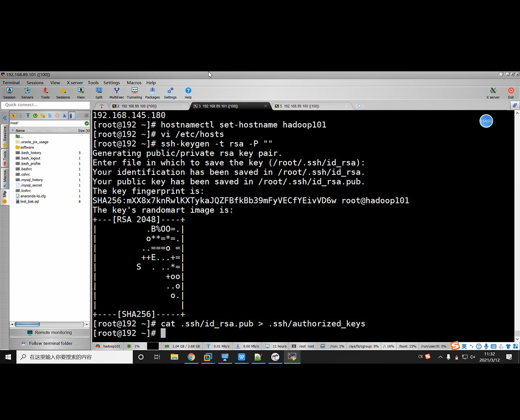Click the Size column header
The height and width of the screenshot is (420, 520).
pyautogui.click(x=83, y=131)
